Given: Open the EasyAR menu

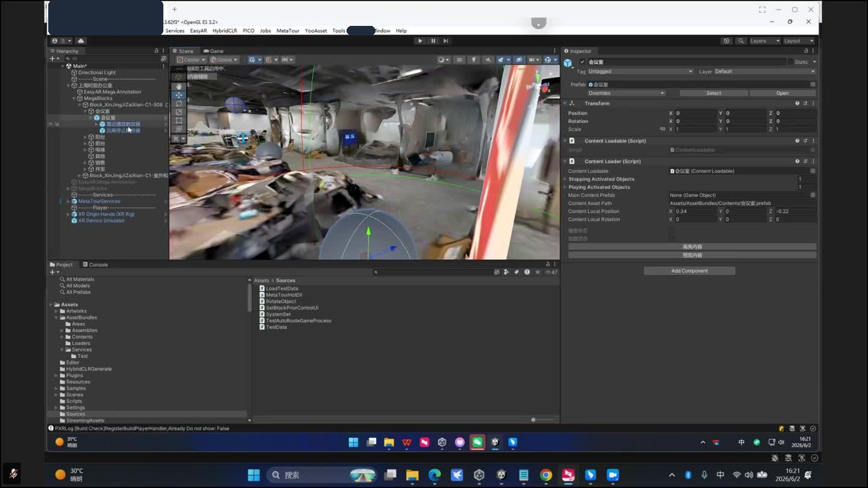Looking at the screenshot, I should [x=198, y=31].
